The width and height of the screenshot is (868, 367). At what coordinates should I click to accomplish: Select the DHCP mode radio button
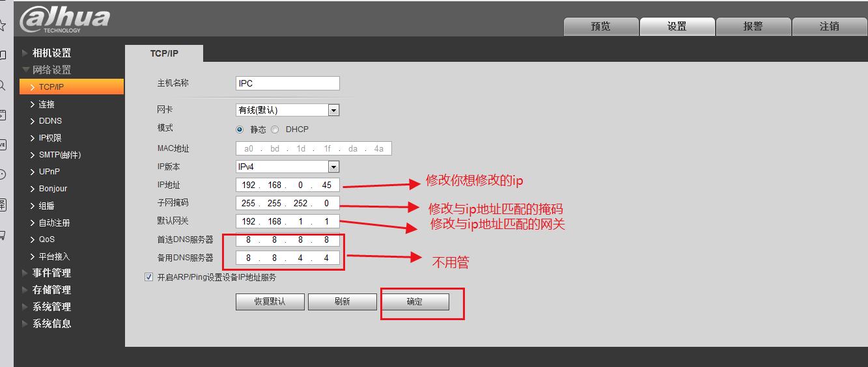[x=275, y=129]
